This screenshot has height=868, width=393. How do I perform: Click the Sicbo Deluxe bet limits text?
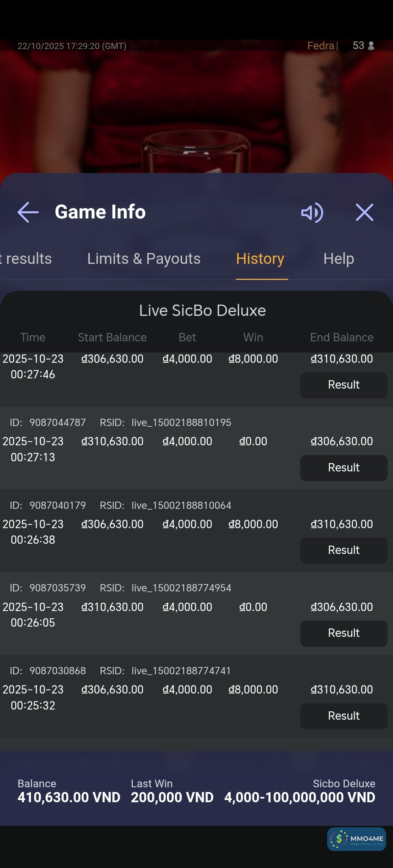[x=299, y=797]
